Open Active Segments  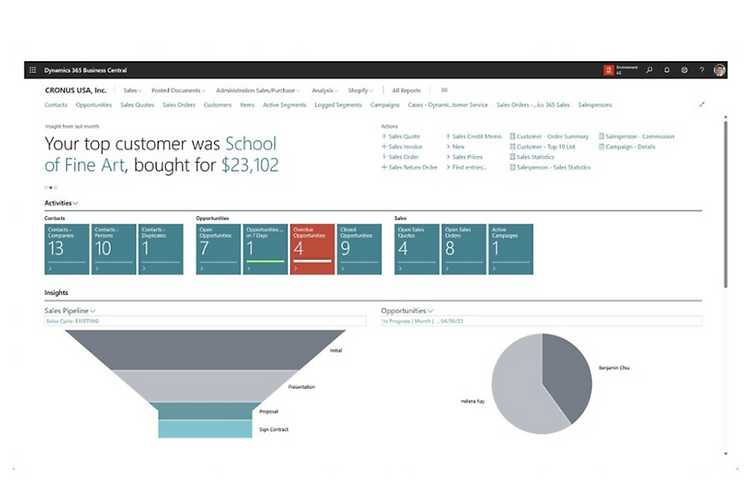[x=284, y=105]
